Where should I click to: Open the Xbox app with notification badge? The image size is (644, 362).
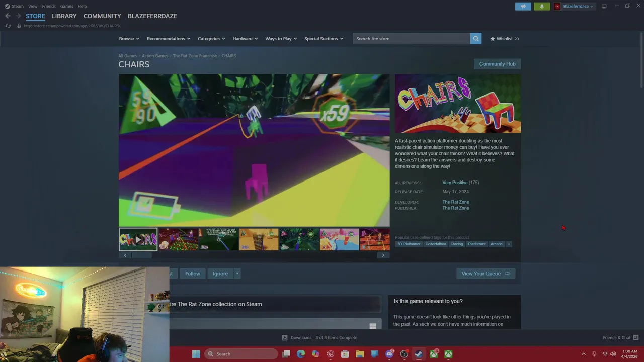coord(434,354)
